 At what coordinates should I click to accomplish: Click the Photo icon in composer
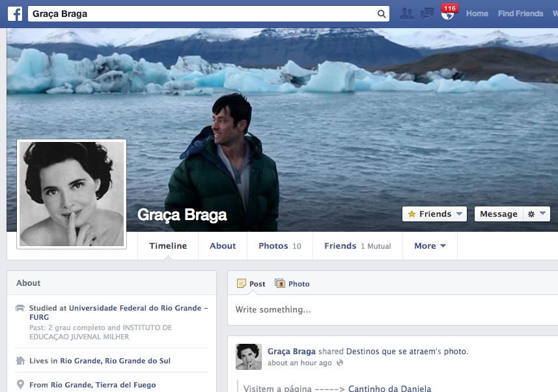coord(280,283)
